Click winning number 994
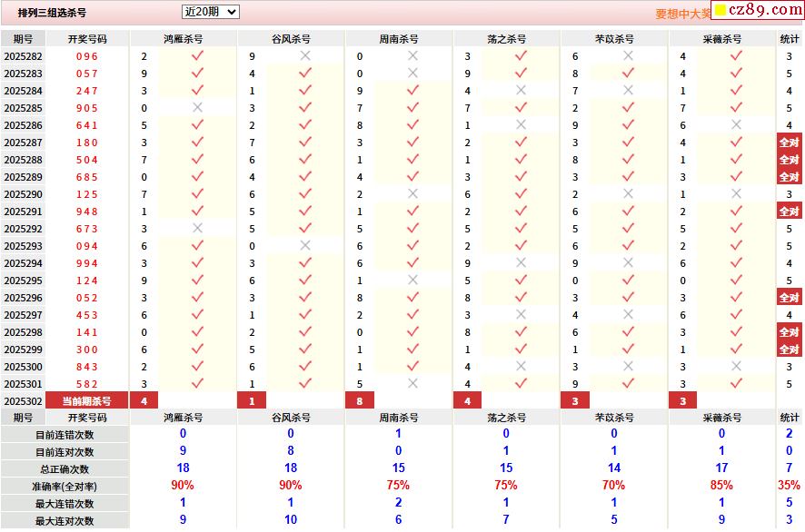805x532 pixels. [x=86, y=263]
